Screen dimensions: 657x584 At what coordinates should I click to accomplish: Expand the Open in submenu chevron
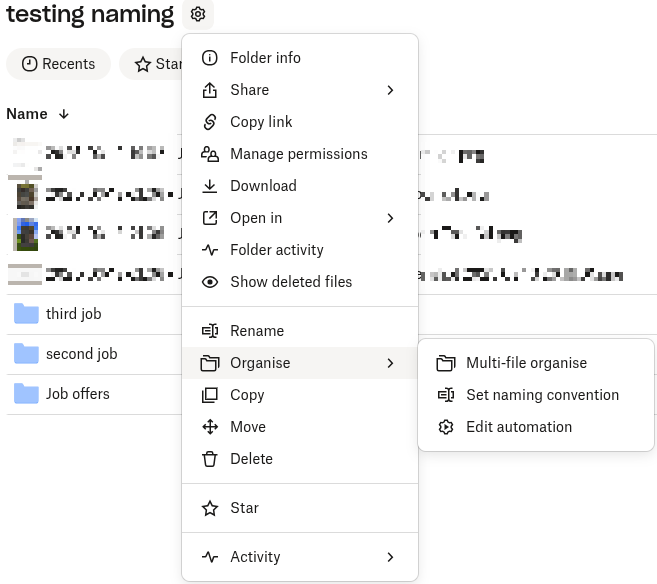(x=390, y=218)
